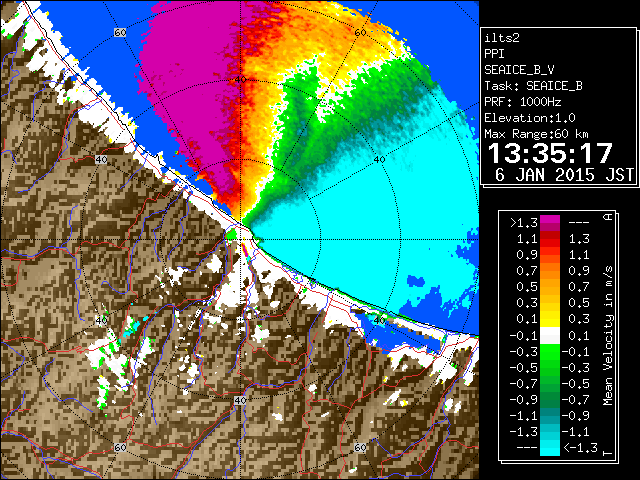This screenshot has height=480, width=640.
Task: Click the 'ilts2' radar name text
Action: pyautogui.click(x=502, y=38)
